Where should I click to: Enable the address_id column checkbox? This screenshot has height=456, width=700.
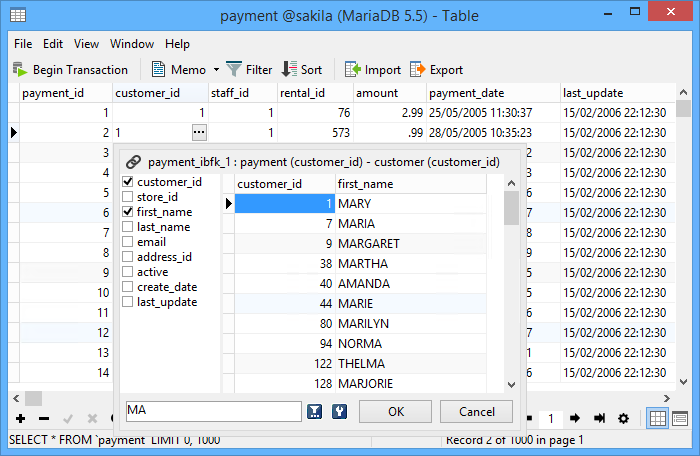pos(128,256)
